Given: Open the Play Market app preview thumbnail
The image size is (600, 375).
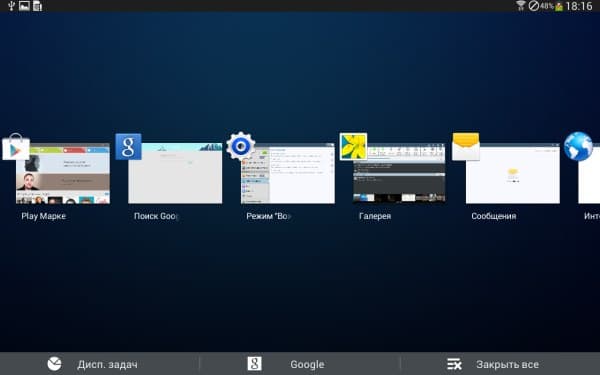Looking at the screenshot, I should [x=63, y=174].
